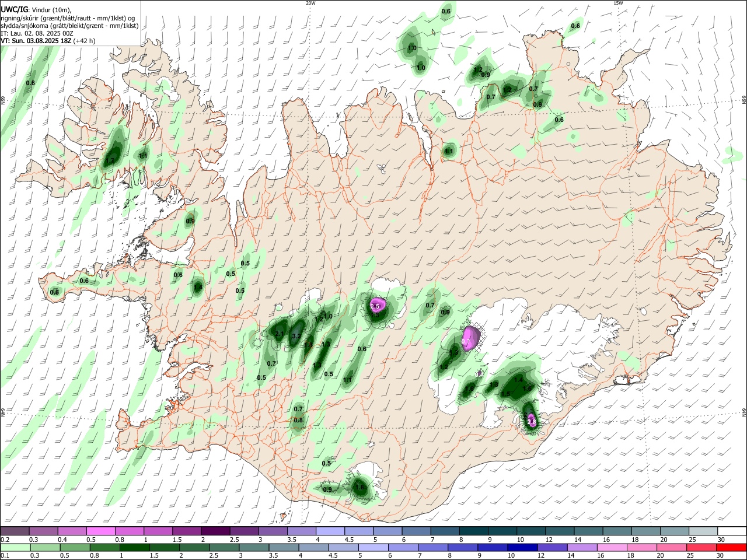Click the '0.2' label starting the snow legend

5,540
